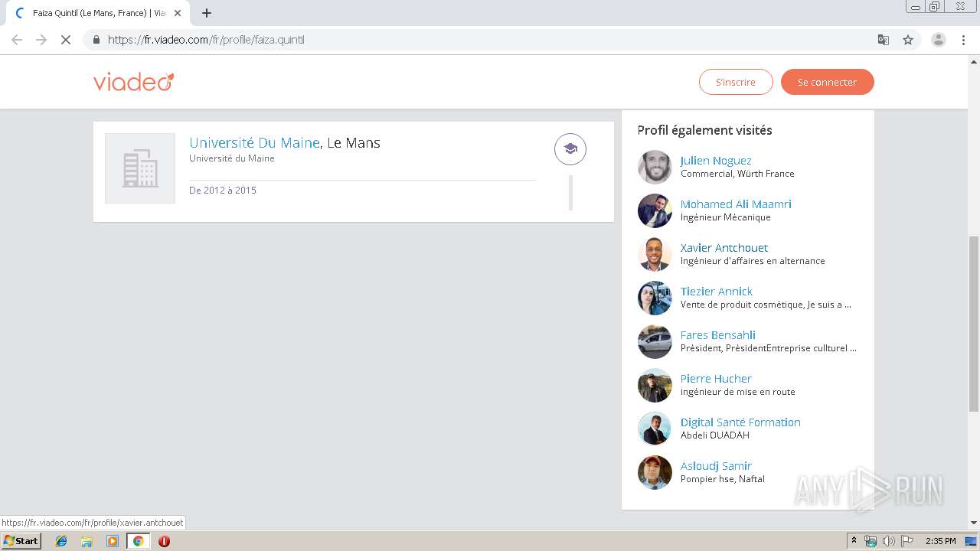The image size is (980, 551).
Task: Show hidden system tray icons
Action: pos(854,541)
